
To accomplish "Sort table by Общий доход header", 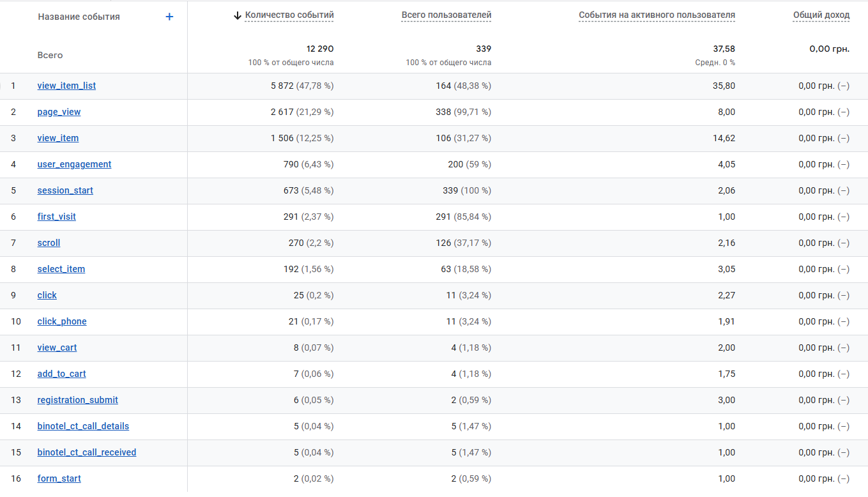I will [x=821, y=15].
